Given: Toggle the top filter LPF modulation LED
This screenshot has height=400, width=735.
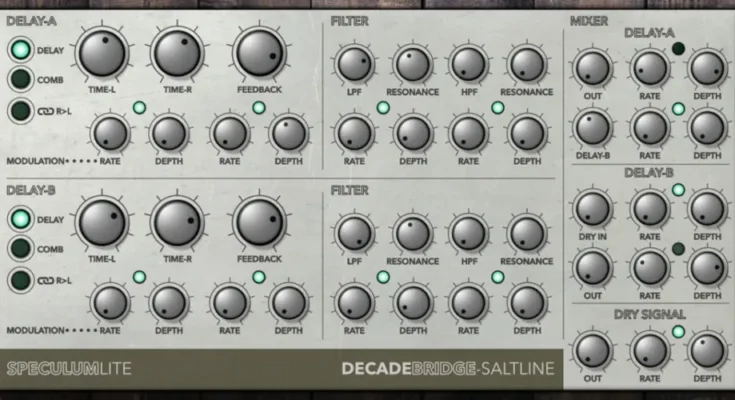Looking at the screenshot, I should point(382,108).
